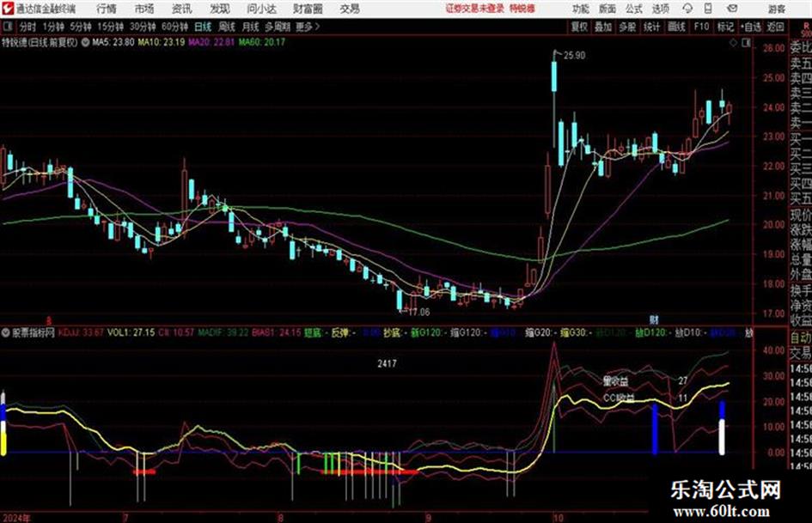Click the 游客 user account label
The width and height of the screenshot is (812, 523).
point(776,9)
